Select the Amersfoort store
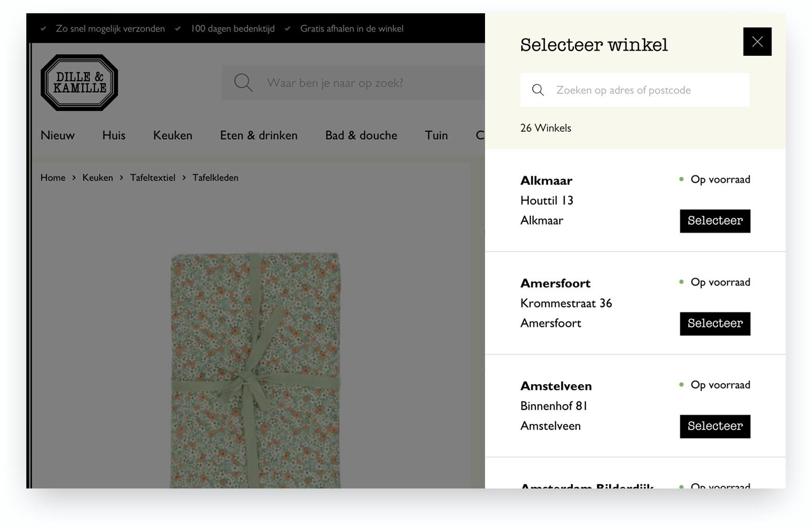 coord(715,324)
